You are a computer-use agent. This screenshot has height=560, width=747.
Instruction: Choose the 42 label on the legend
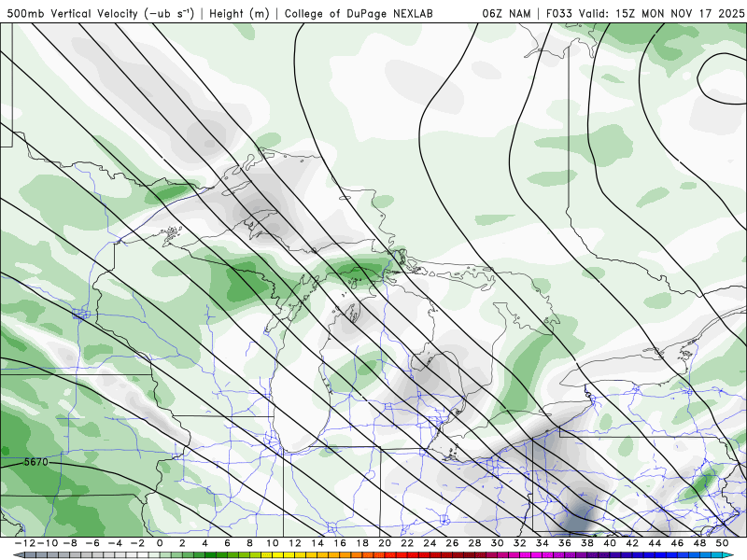pyautogui.click(x=633, y=543)
